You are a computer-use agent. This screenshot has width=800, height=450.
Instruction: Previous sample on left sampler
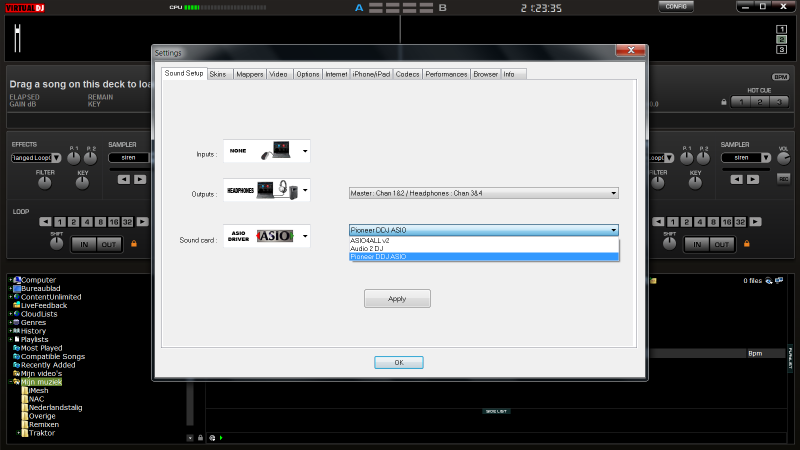(124, 180)
